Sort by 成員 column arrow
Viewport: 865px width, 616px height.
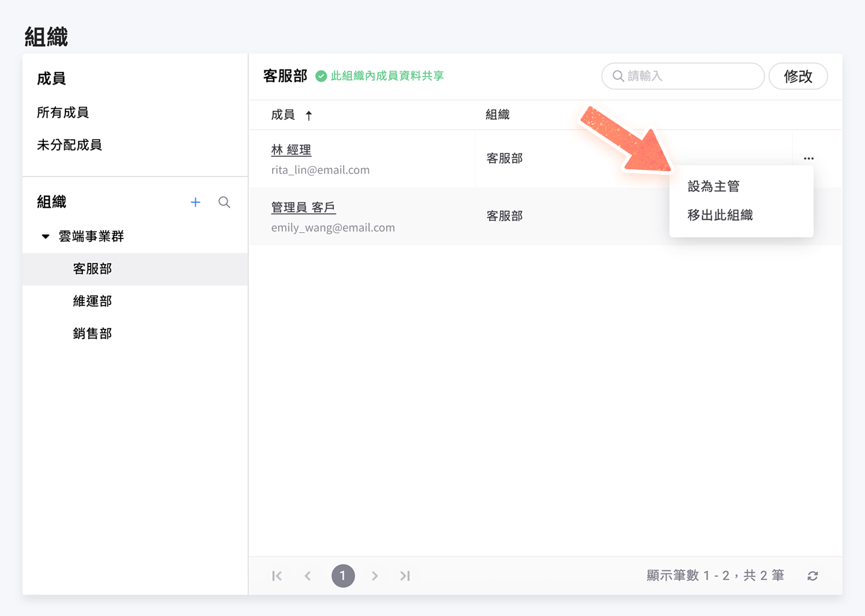coord(309,115)
